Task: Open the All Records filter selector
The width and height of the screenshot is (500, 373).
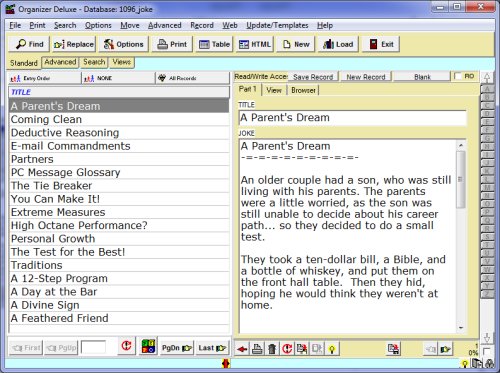Action: pos(193,78)
